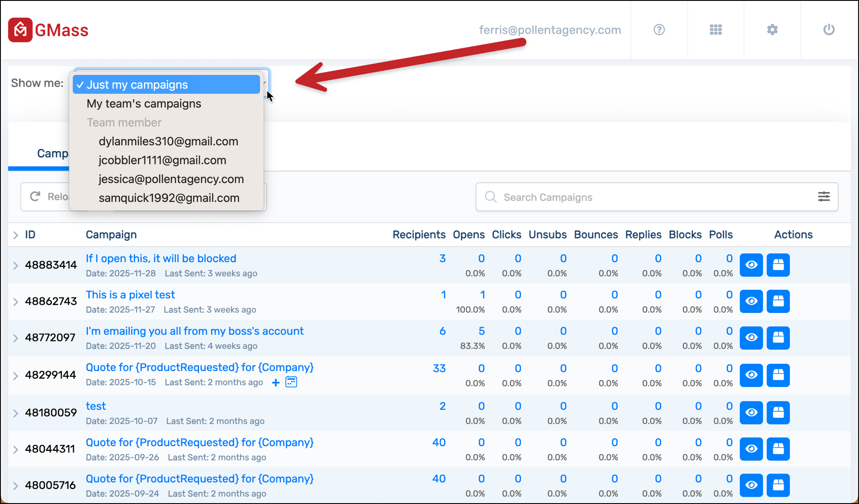Screen dimensions: 859x504
Task: Click calendar icon on campaign 48299144
Action: tap(291, 382)
